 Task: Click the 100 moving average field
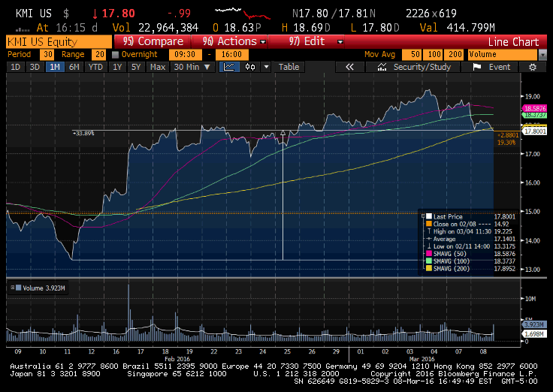click(433, 55)
